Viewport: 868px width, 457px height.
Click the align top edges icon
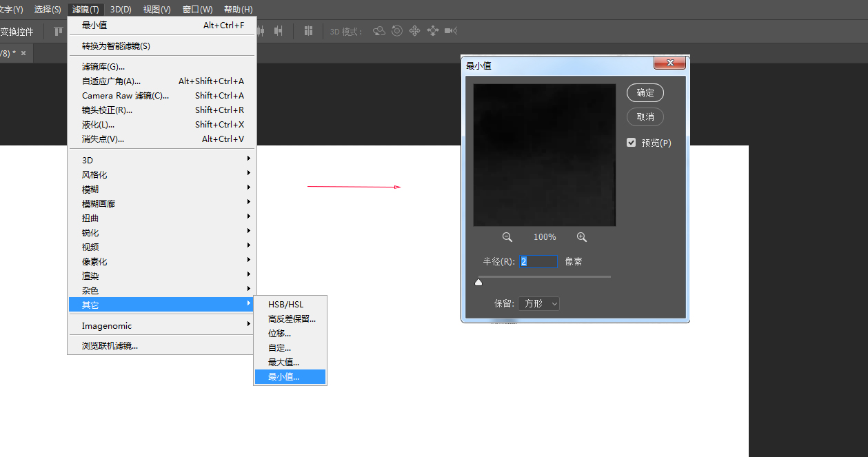point(59,31)
